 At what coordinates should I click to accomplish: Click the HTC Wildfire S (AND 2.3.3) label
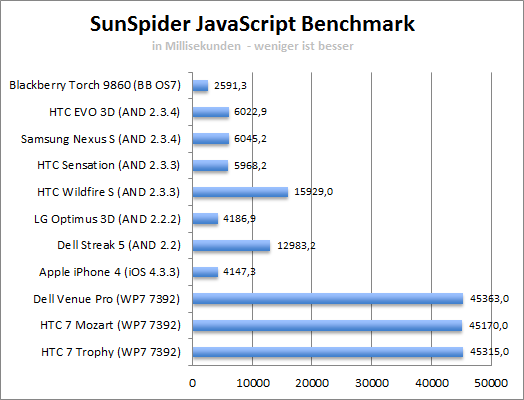(x=109, y=192)
